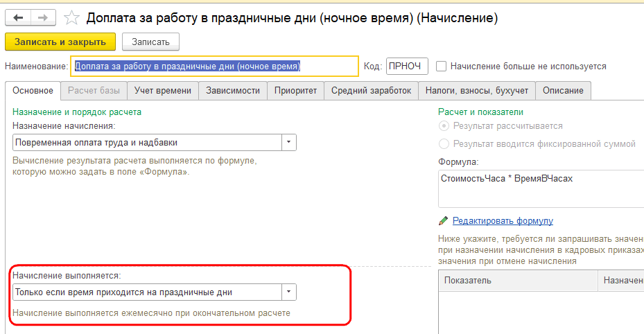Click the Записать button
Screen dimensions: 644x334
(x=150, y=42)
